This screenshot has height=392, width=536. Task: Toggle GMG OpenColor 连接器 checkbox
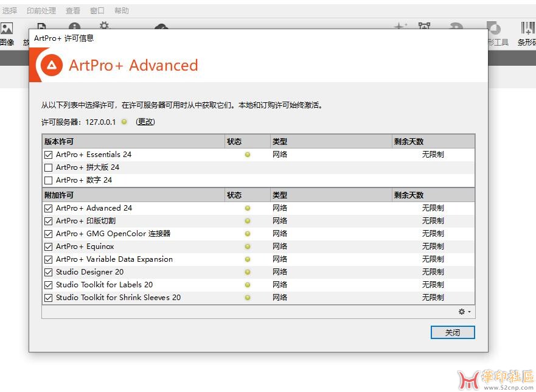pyautogui.click(x=48, y=234)
